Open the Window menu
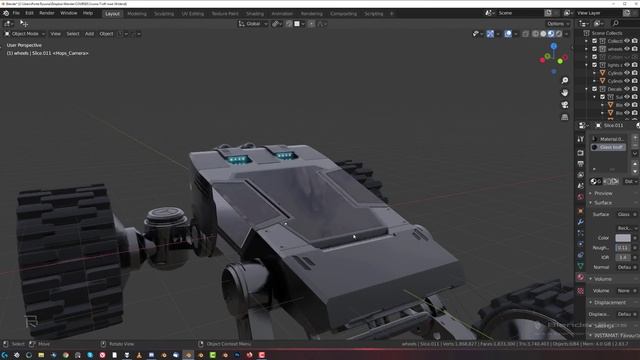 click(69, 13)
